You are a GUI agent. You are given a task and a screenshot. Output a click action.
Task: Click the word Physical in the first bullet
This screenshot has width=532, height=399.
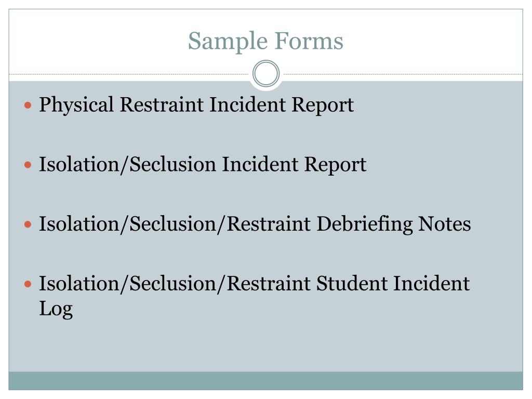pyautogui.click(x=76, y=105)
